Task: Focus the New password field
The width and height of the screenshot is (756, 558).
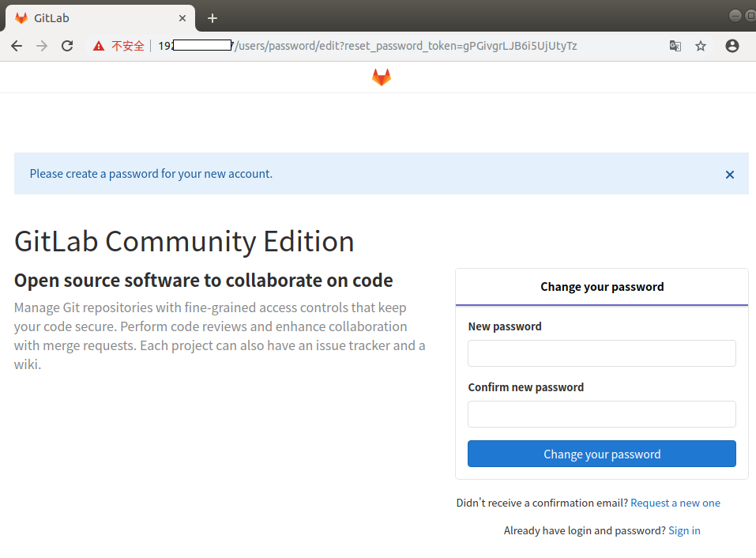Action: 602,353
